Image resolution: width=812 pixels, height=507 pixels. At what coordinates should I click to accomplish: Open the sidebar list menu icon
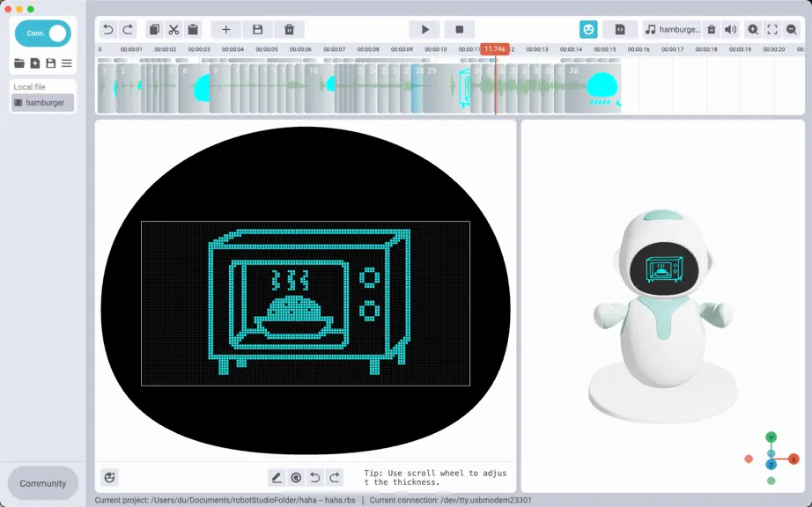[x=66, y=63]
